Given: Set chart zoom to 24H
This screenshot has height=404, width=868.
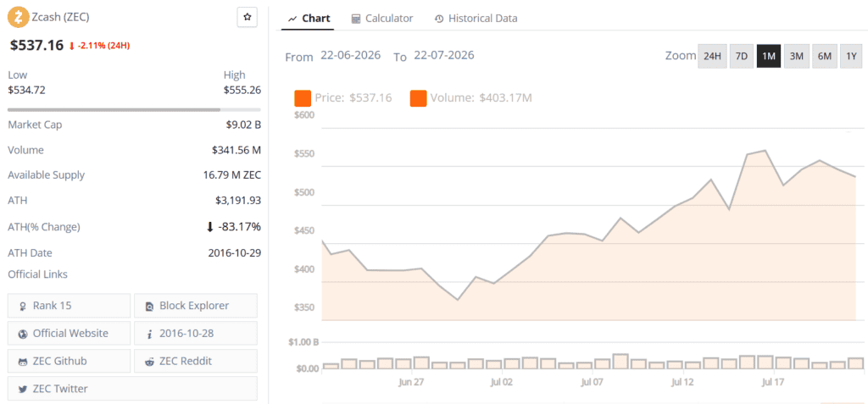Looking at the screenshot, I should point(712,56).
